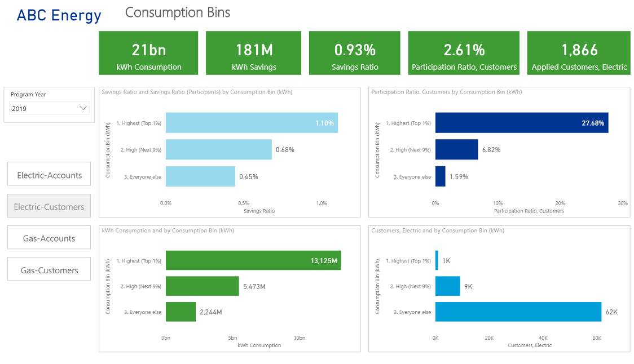Click the 2.61% Participation Ratio card
This screenshot has height=364, width=634.
(464, 53)
